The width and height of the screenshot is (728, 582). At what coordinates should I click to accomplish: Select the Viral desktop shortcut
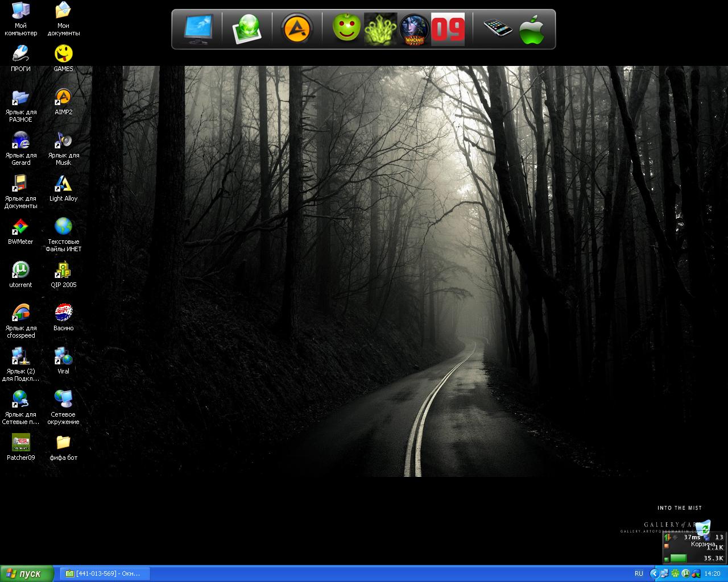tap(63, 361)
